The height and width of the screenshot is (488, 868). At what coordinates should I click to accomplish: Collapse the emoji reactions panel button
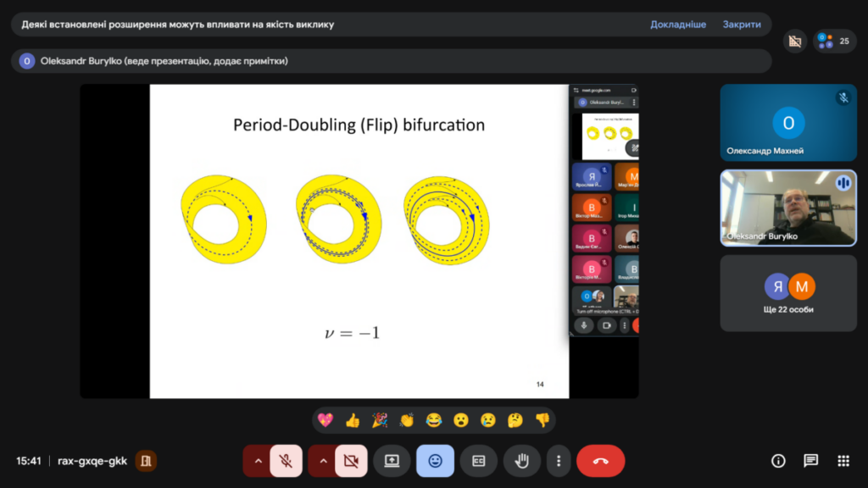click(x=435, y=461)
